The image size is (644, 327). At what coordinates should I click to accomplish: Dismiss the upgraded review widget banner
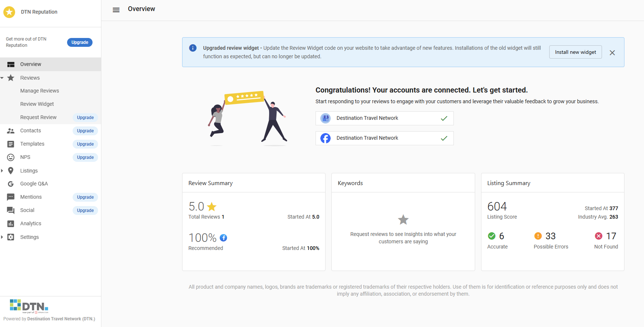point(612,53)
